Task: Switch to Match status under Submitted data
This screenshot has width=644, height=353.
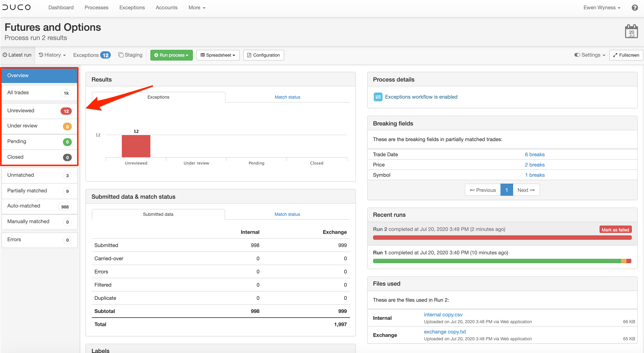Action: [x=287, y=214]
